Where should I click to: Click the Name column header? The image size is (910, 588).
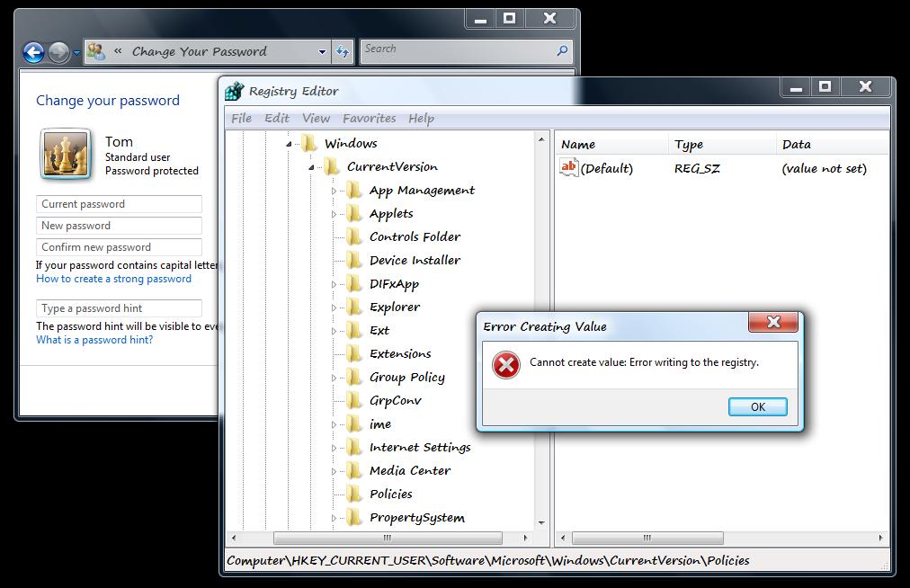point(611,145)
